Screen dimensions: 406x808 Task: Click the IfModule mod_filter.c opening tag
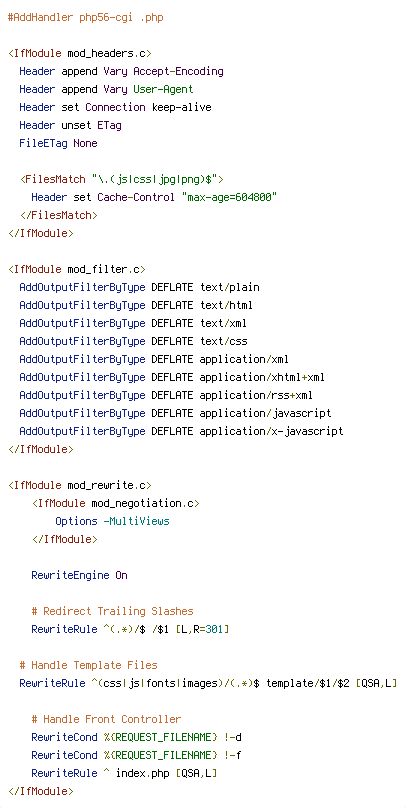(x=77, y=270)
